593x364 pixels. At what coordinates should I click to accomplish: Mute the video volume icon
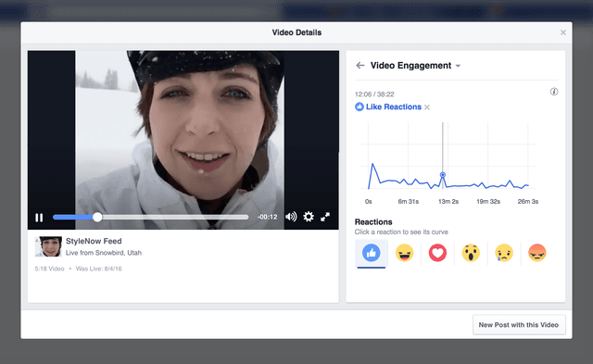[291, 217]
